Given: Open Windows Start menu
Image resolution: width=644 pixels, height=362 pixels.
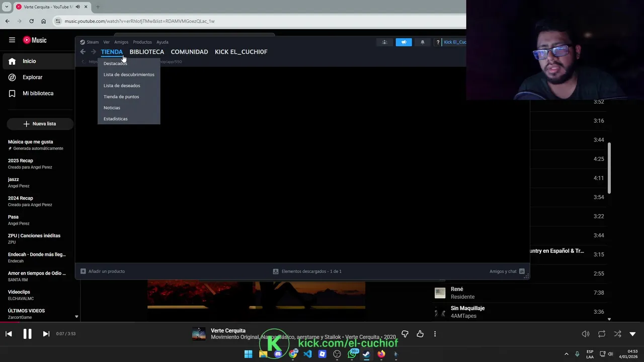Looking at the screenshot, I should [248, 354].
